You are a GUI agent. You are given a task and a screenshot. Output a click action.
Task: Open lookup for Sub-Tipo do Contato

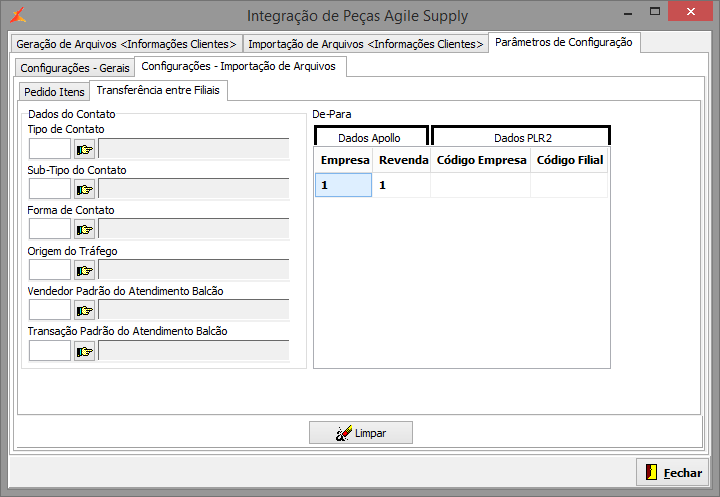(84, 189)
